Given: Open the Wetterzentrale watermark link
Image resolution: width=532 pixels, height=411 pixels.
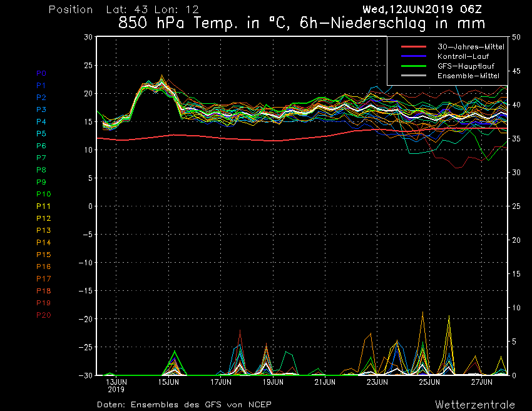Looking at the screenshot, I should click(475, 404).
